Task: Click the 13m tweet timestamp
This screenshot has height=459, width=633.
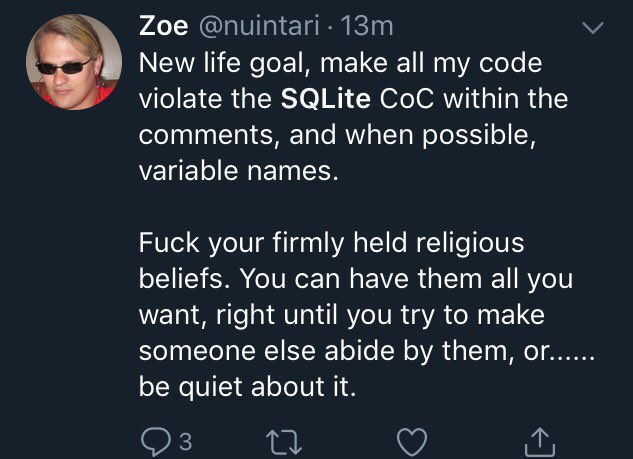Action: [367, 26]
